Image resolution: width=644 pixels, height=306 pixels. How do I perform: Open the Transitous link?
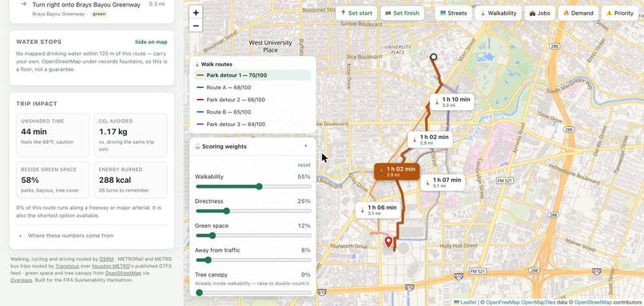point(67,266)
